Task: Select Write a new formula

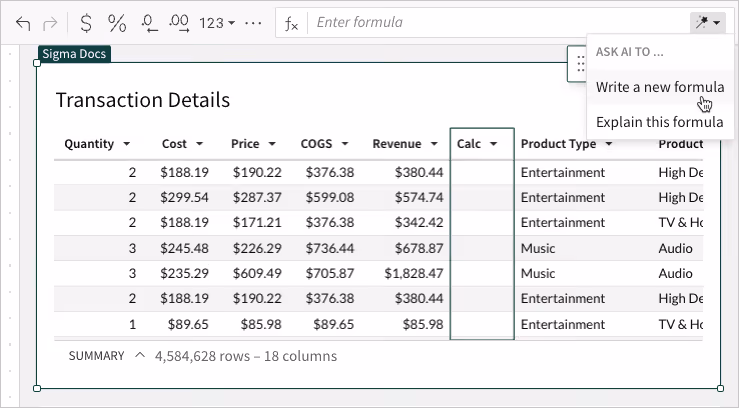Action: point(660,87)
